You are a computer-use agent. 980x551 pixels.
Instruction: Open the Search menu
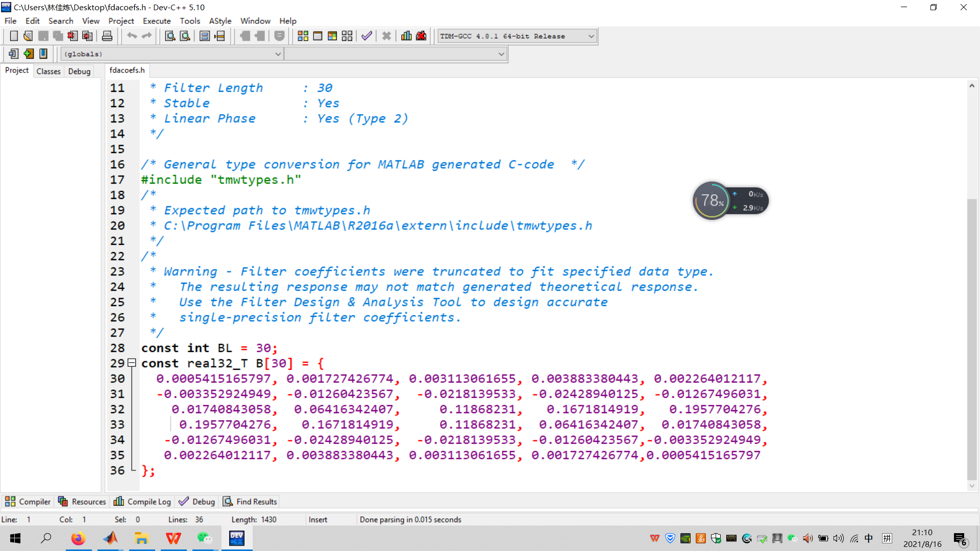click(x=61, y=21)
